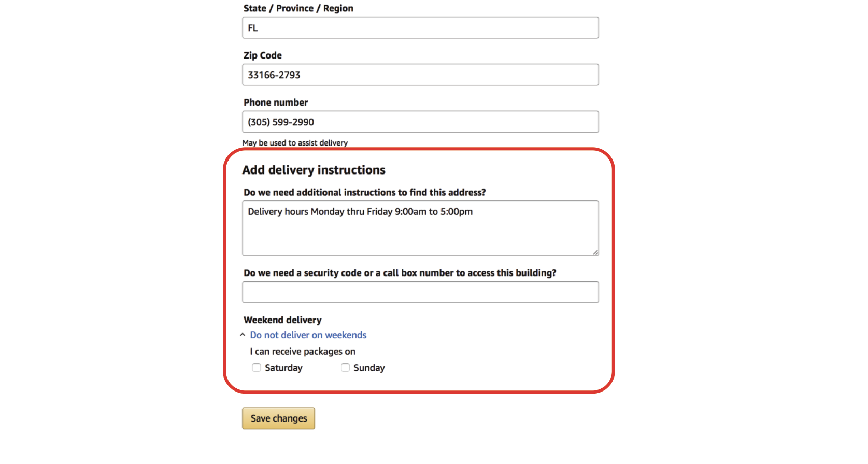Image resolution: width=868 pixels, height=464 pixels.
Task: Toggle the 'Do not deliver on weekends' expander
Action: pos(308,335)
